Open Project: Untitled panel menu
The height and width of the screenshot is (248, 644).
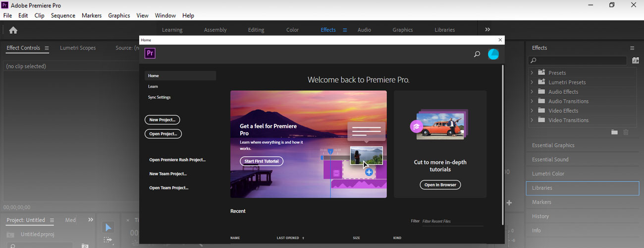click(x=52, y=220)
